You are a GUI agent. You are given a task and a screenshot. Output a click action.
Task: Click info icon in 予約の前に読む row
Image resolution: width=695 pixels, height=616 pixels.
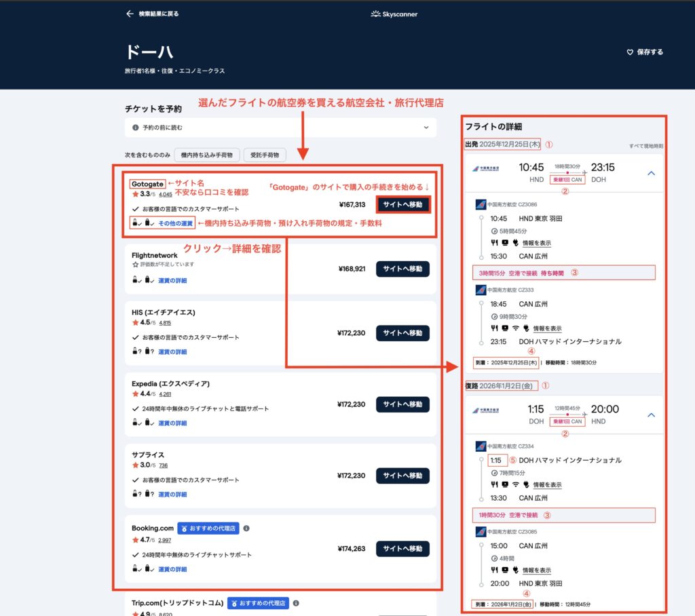136,128
